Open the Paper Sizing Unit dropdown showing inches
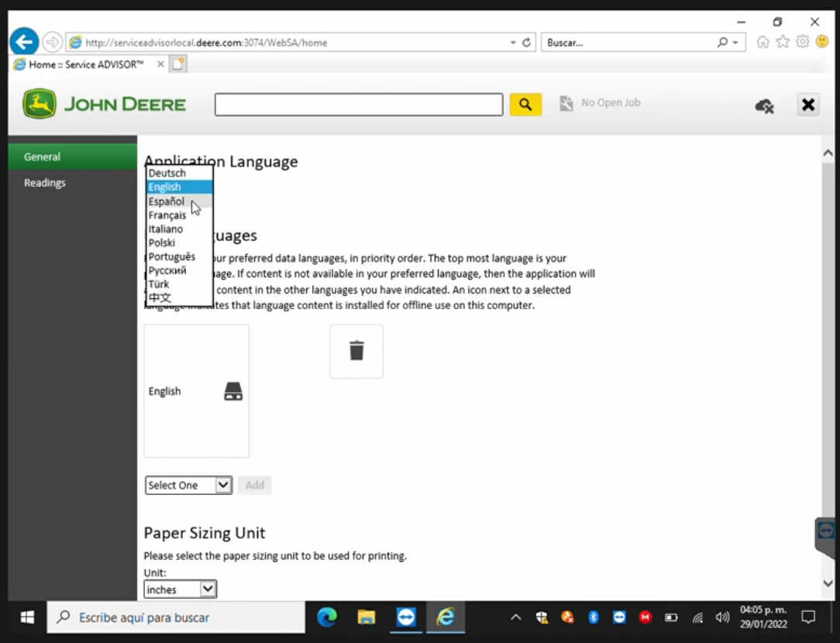This screenshot has height=643, width=840. tap(179, 589)
